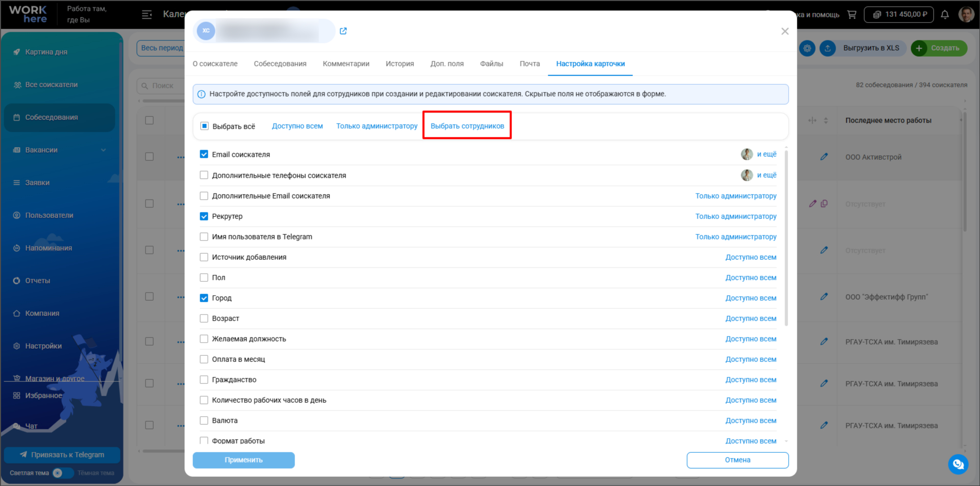
Task: Expand the Вакансии sidebar menu
Action: 60,150
